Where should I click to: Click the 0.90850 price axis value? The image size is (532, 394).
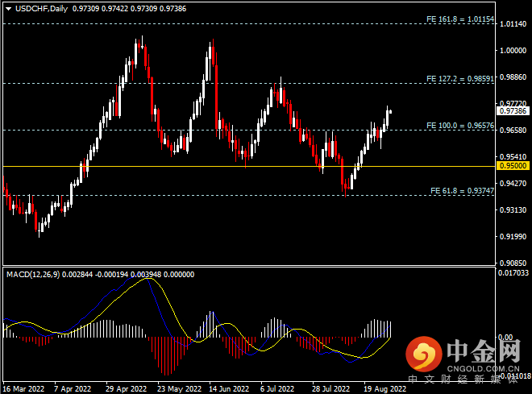pos(513,263)
